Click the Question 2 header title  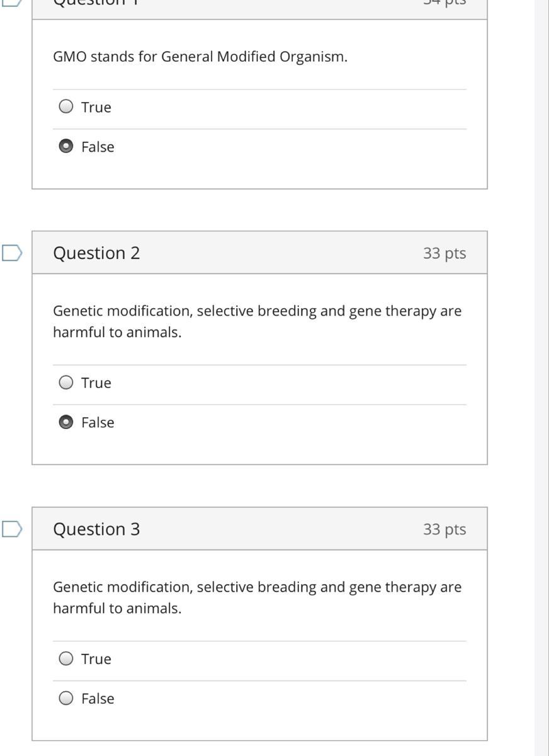coord(96,253)
